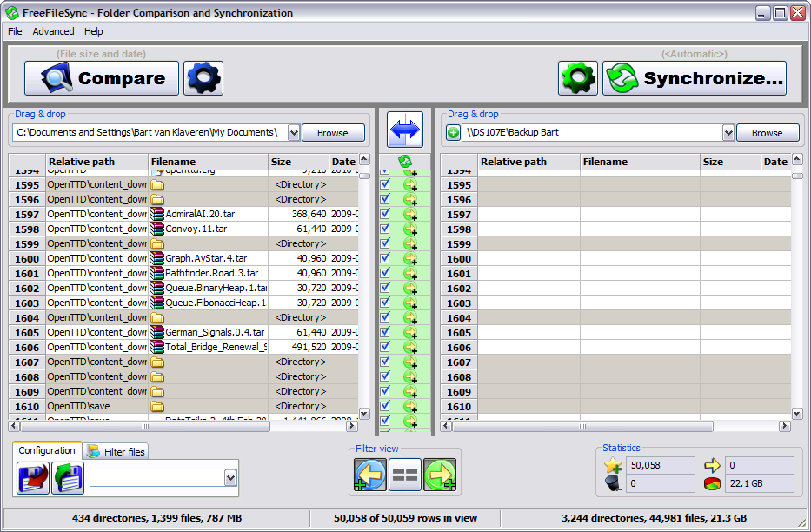Browse for the right folder

768,133
